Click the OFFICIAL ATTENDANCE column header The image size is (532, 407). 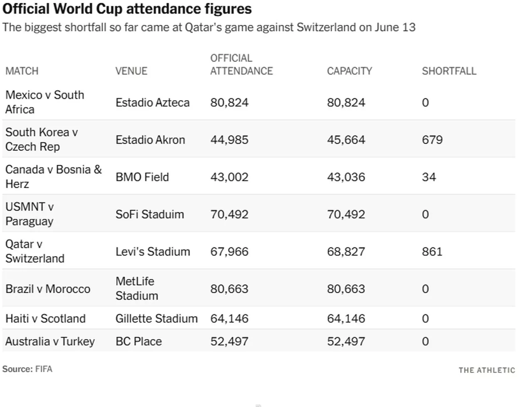(x=241, y=64)
